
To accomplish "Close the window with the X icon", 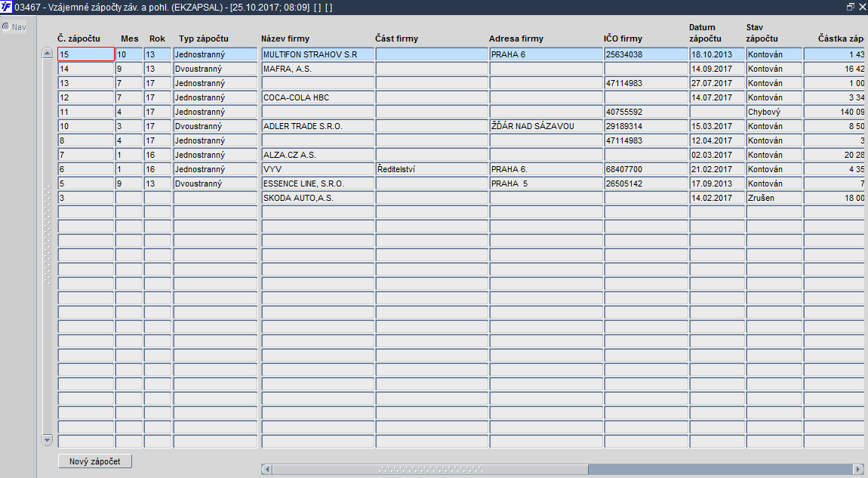I will tap(863, 8).
